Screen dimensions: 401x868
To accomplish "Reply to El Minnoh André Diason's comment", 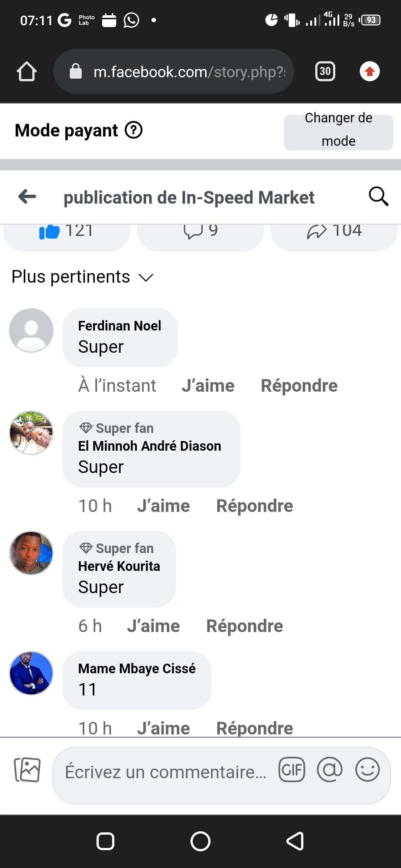I will 255,506.
